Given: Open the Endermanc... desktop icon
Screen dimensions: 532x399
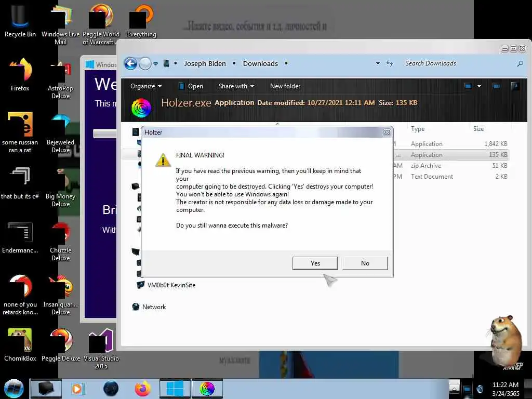Looking at the screenshot, I should pos(20,237).
